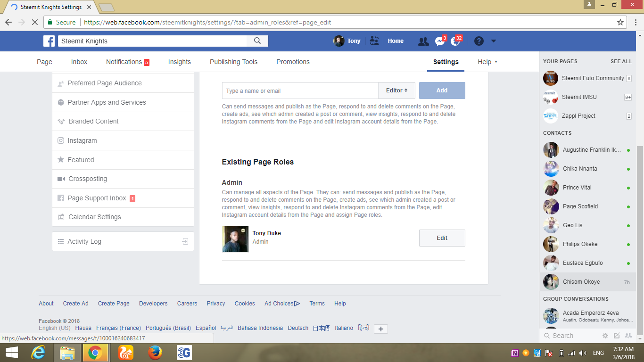Image resolution: width=644 pixels, height=362 pixels.
Task: Open the Activity Log entry
Action: click(x=123, y=241)
